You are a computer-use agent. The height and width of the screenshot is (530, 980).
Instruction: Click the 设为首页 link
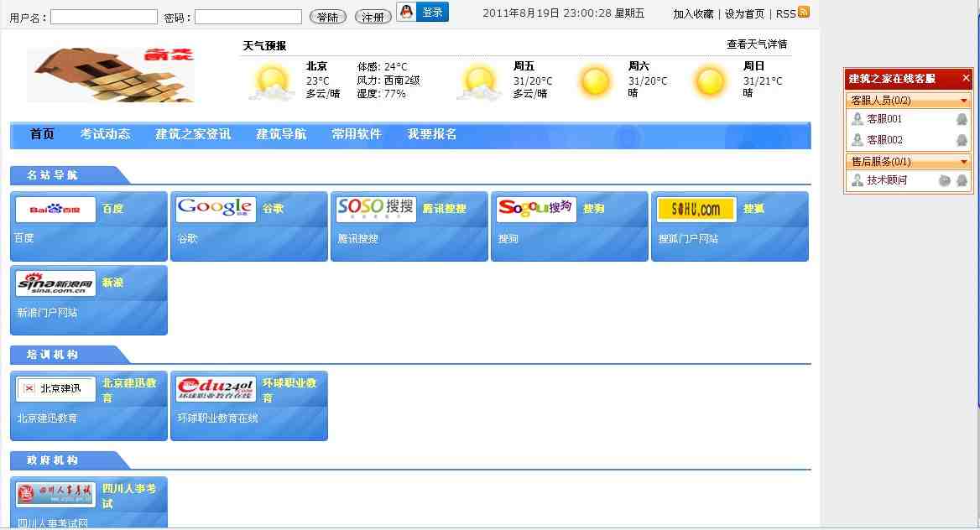[744, 13]
